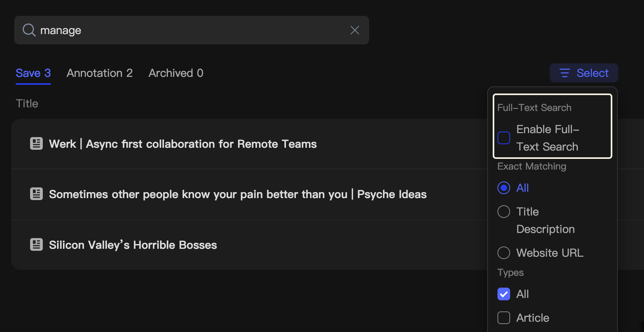
Task: Select the All exact matching radio button
Action: (504, 188)
